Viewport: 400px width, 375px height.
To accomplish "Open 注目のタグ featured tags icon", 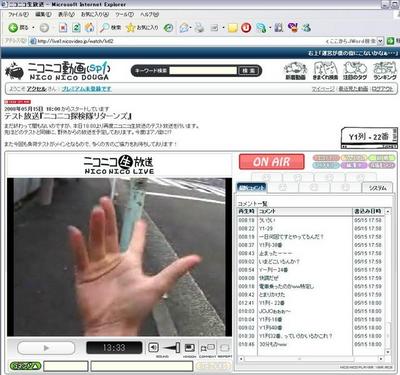I will pos(355,71).
